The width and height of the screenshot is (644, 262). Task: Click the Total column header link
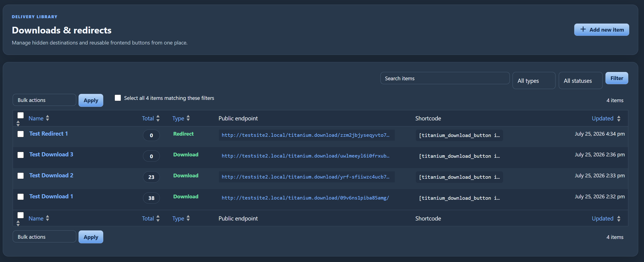point(148,118)
